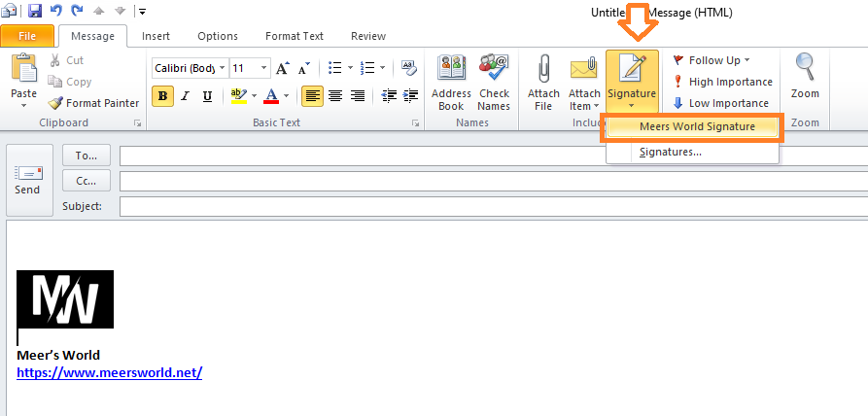Open the Clipboard group dialog launcher

(x=137, y=123)
